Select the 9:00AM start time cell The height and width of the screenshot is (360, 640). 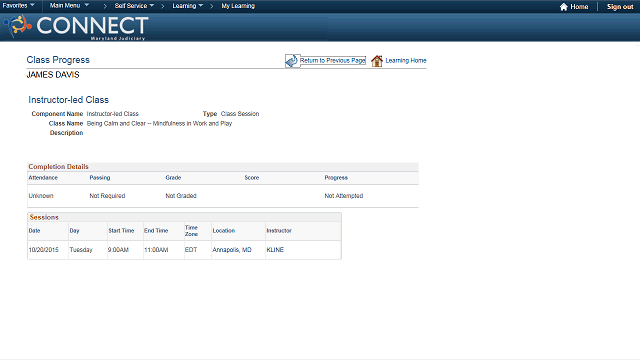[118, 250]
